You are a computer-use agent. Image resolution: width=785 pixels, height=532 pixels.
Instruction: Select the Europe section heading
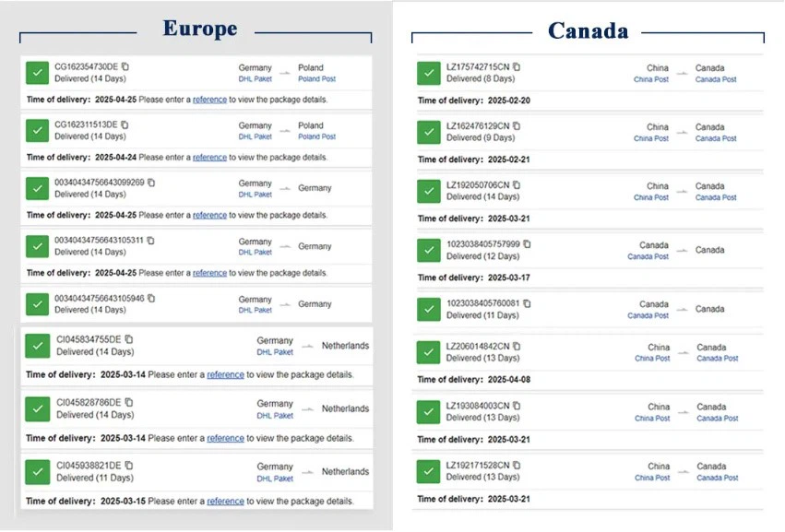tap(200, 29)
